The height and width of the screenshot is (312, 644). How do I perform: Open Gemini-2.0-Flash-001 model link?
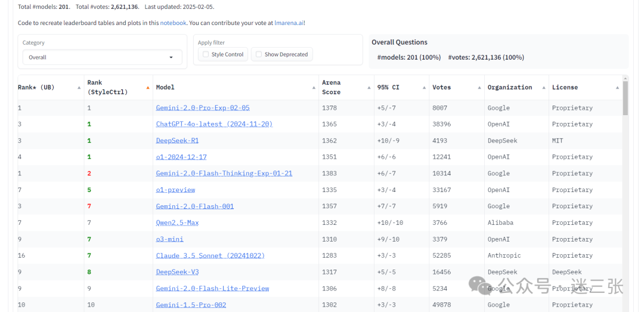(194, 206)
